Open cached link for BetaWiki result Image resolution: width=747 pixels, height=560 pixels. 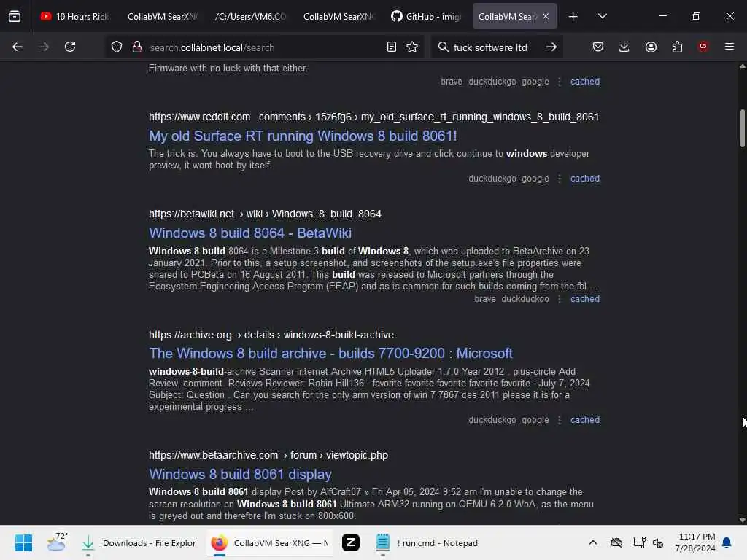(585, 299)
